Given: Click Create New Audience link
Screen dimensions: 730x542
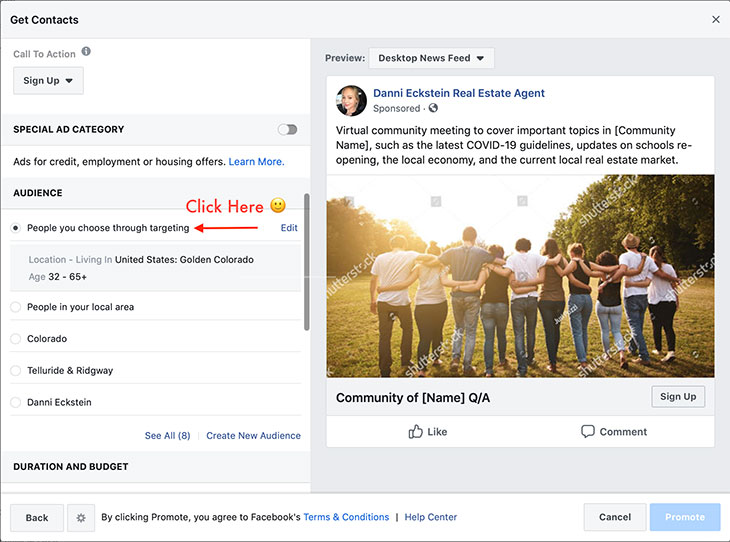Looking at the screenshot, I should point(253,435).
